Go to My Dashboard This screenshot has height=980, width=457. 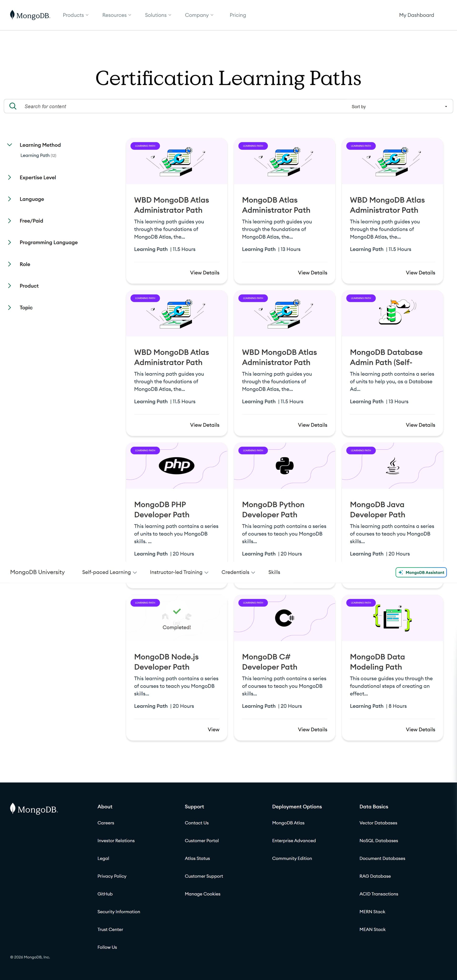point(416,15)
